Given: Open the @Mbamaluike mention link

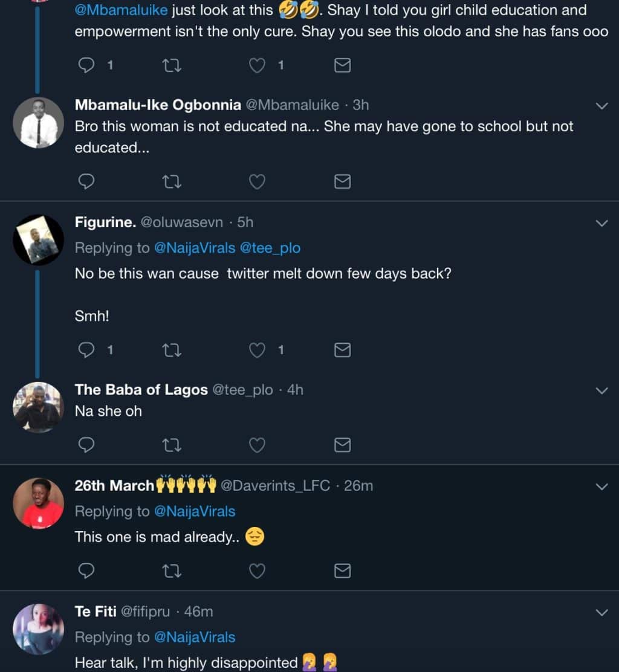Looking at the screenshot, I should pyautogui.click(x=121, y=10).
